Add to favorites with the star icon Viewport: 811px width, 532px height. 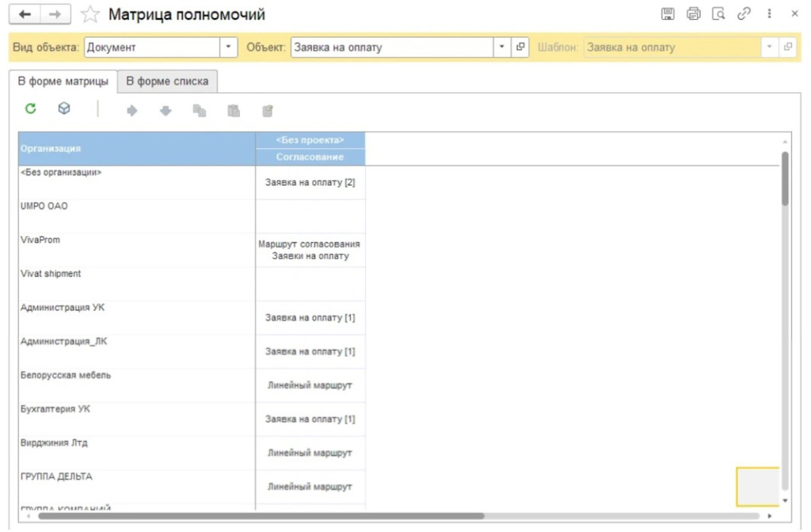(x=90, y=14)
